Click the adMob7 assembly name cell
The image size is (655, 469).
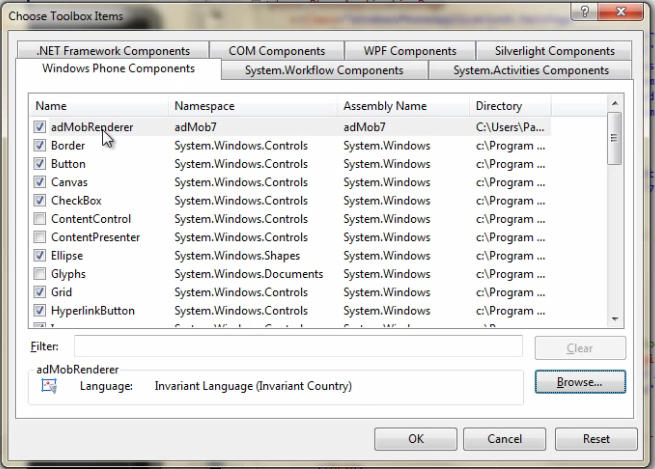pyautogui.click(x=364, y=127)
